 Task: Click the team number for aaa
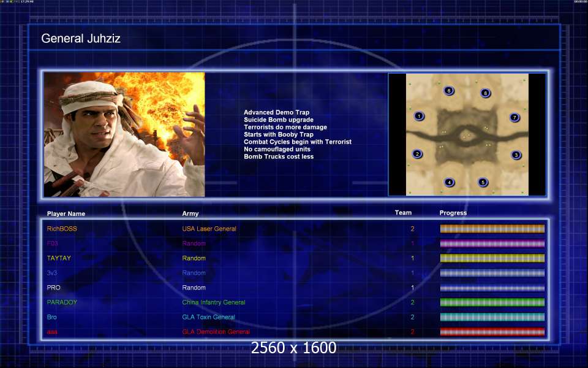pos(412,332)
